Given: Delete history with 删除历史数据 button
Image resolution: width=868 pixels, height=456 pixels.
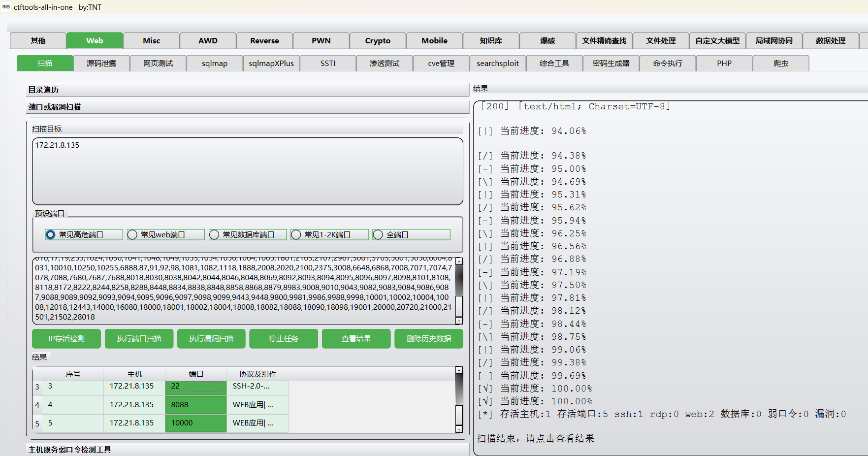Looking at the screenshot, I should pos(429,339).
